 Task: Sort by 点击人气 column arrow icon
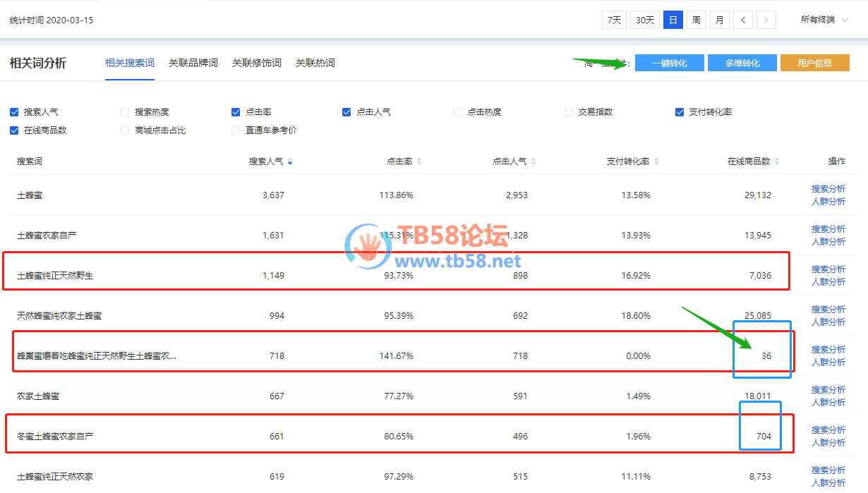click(534, 162)
